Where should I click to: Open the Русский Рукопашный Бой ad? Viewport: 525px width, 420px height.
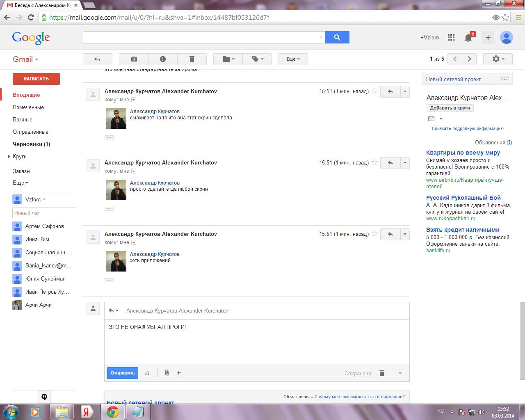point(463,198)
